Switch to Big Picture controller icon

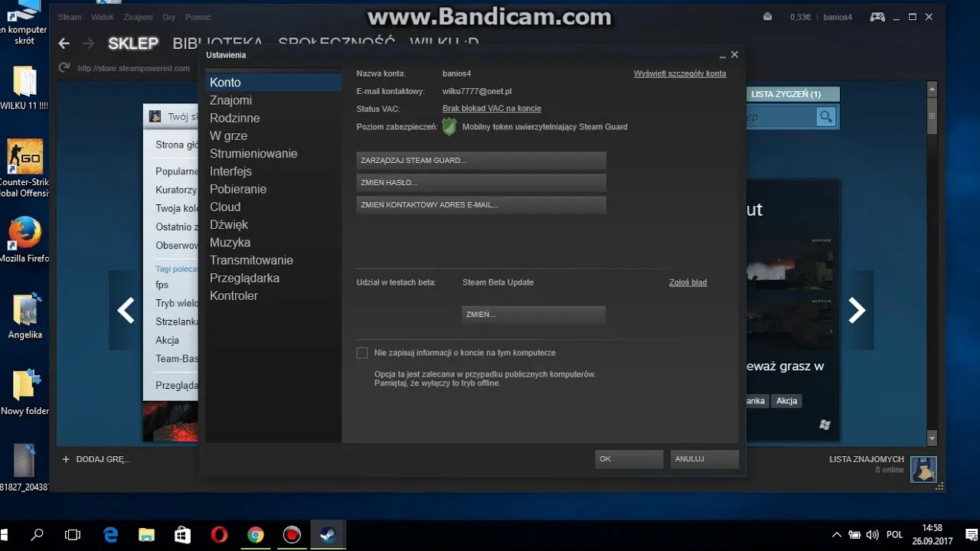pos(877,17)
